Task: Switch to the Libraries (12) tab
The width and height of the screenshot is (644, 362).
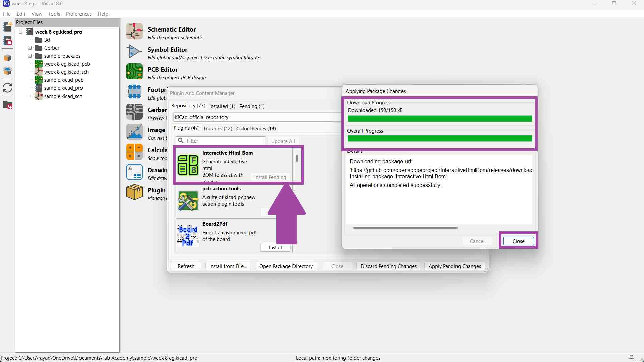Action: 218,129
